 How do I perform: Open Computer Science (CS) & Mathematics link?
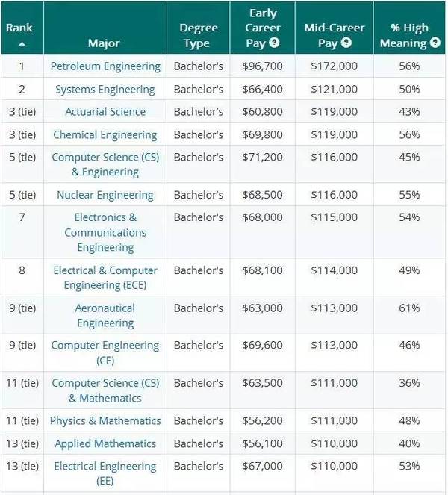[x=105, y=390]
